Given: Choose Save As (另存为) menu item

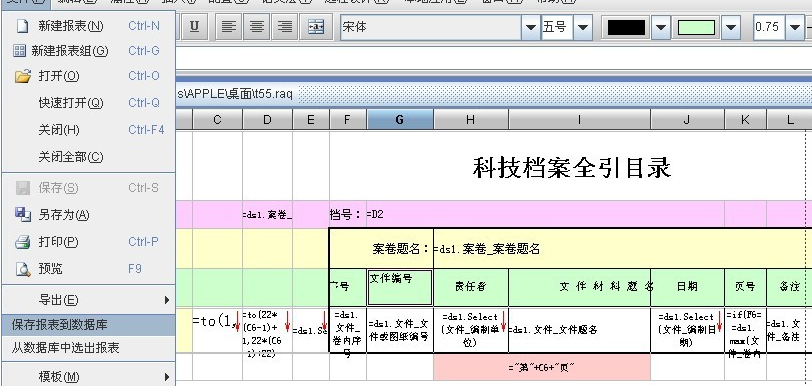Looking at the screenshot, I should (x=89, y=215).
